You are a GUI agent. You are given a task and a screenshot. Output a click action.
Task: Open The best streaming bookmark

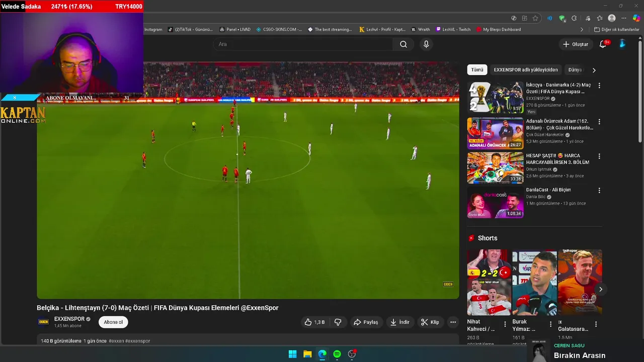point(330,30)
